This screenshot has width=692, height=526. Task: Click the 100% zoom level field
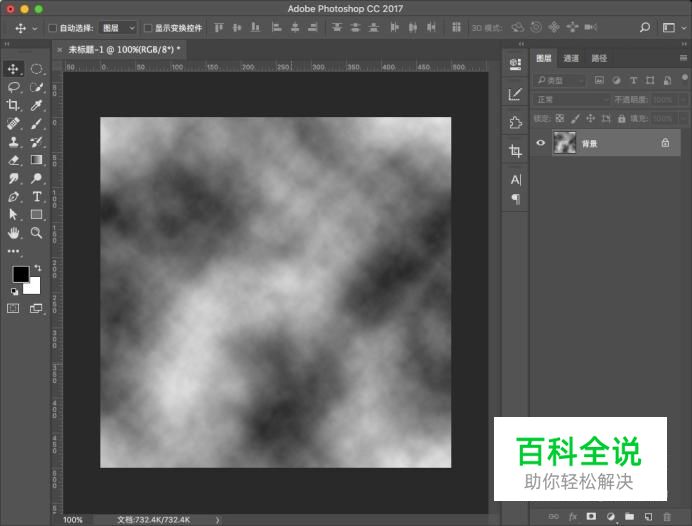click(x=73, y=520)
